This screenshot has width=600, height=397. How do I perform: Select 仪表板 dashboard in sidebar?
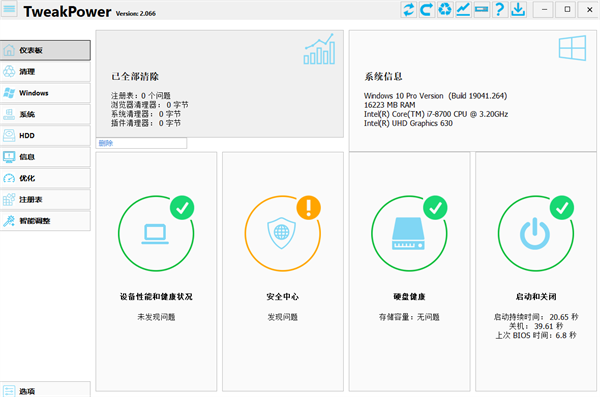(x=45, y=50)
